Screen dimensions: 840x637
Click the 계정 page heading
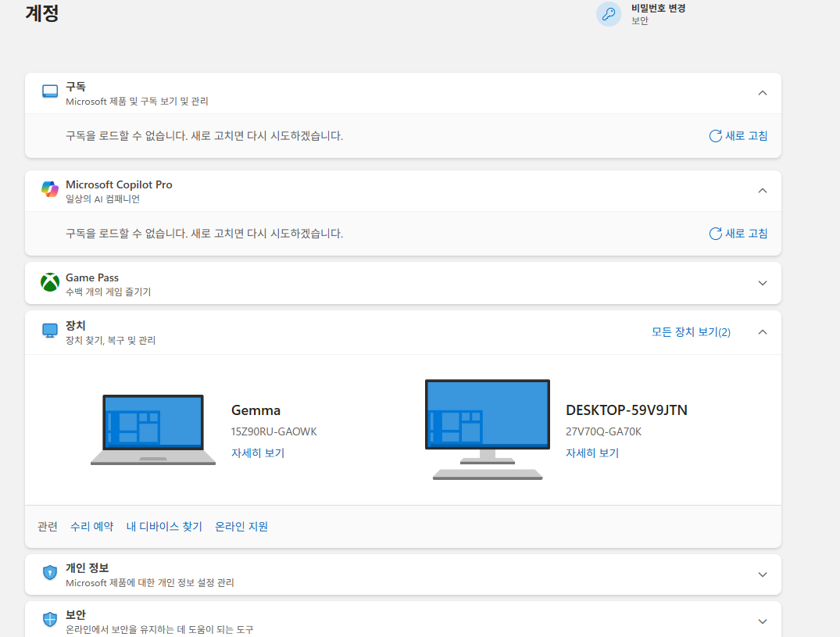41,13
